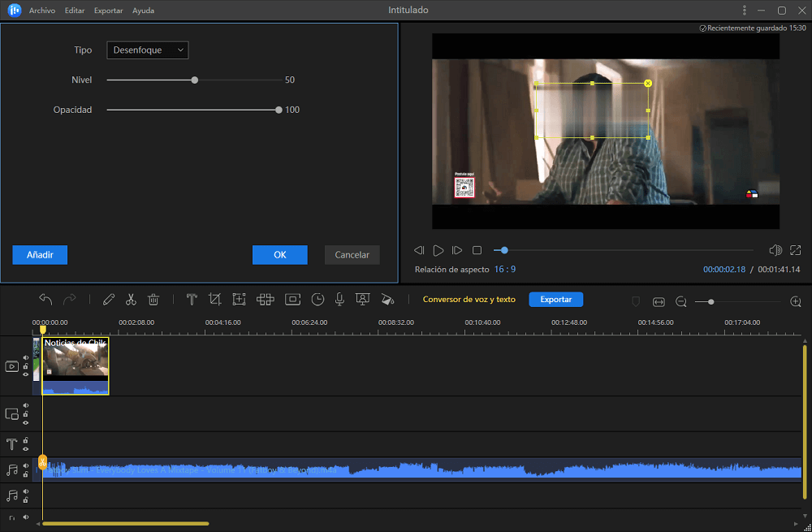Click the blue Exportar button in the toolbar
The width and height of the screenshot is (812, 532).
click(555, 300)
